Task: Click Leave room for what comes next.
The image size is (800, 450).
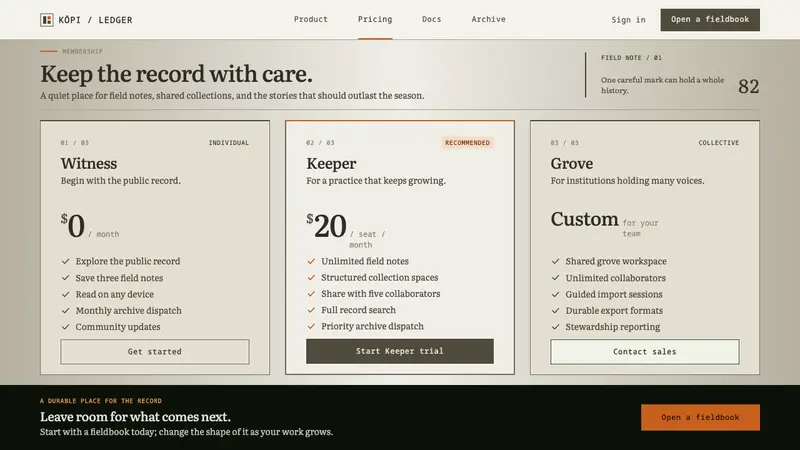Action: (x=135, y=417)
